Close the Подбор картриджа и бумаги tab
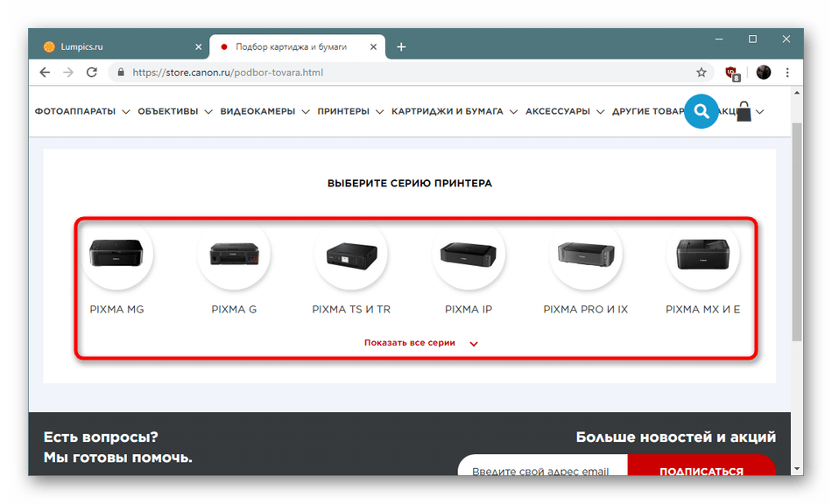The height and width of the screenshot is (504, 832). click(374, 47)
